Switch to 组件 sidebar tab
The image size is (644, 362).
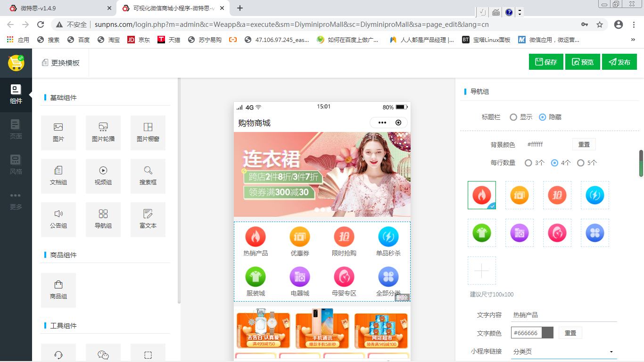(x=16, y=95)
